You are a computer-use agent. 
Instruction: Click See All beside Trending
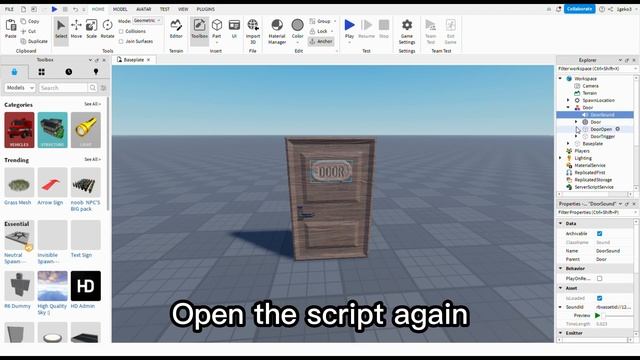(92, 160)
